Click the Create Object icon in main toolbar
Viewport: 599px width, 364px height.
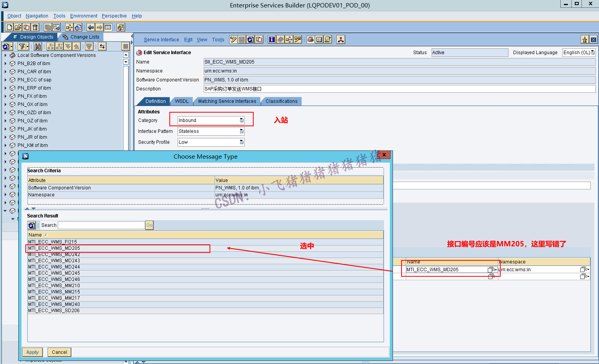pyautogui.click(x=9, y=27)
